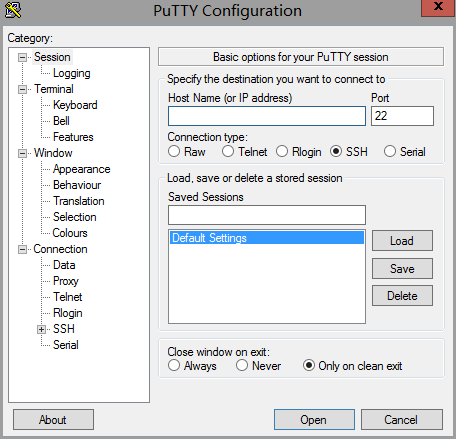456x439 pixels.
Task: Go to the Proxy settings
Action: (x=66, y=281)
